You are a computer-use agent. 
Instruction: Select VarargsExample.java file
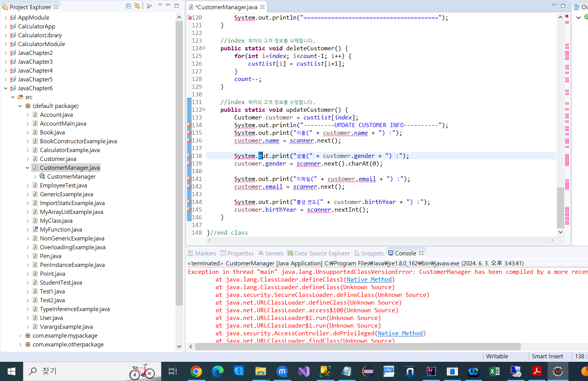pos(66,327)
